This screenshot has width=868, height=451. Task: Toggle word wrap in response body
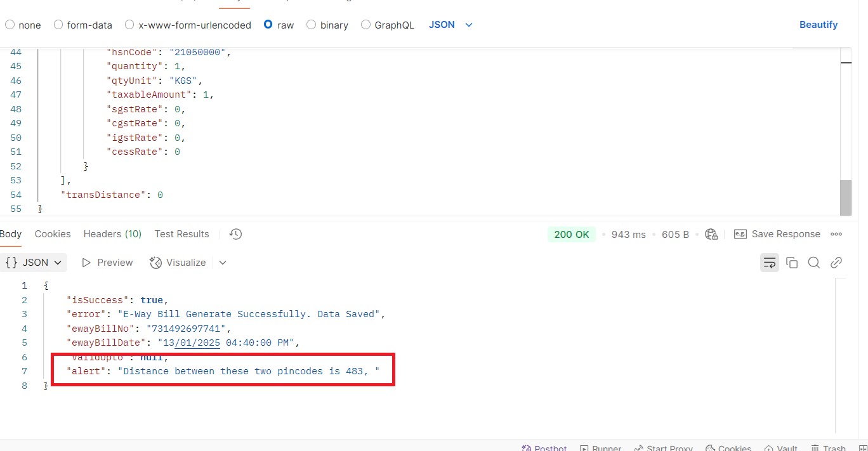pyautogui.click(x=769, y=263)
